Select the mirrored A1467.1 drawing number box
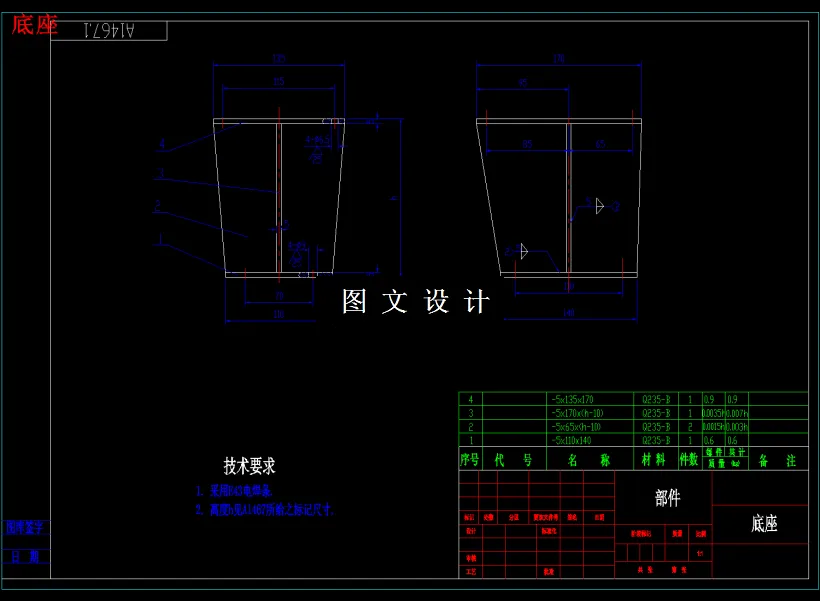Screen dimensions: 820x601 coord(109,30)
